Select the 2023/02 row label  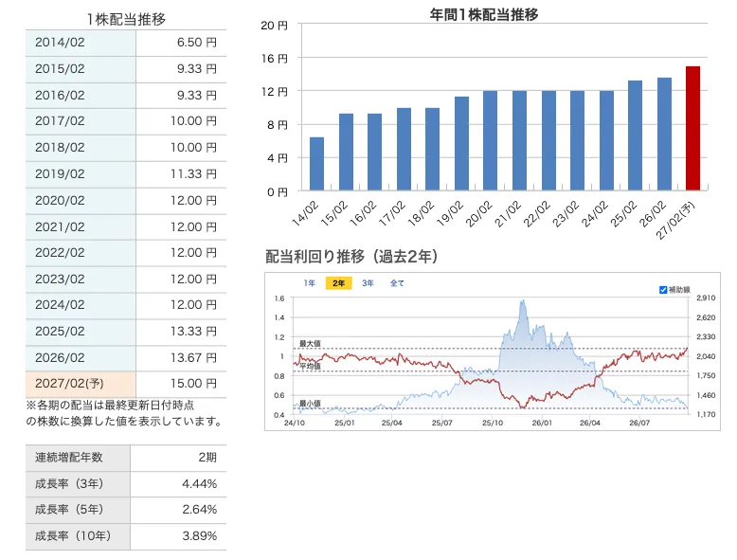(60, 279)
